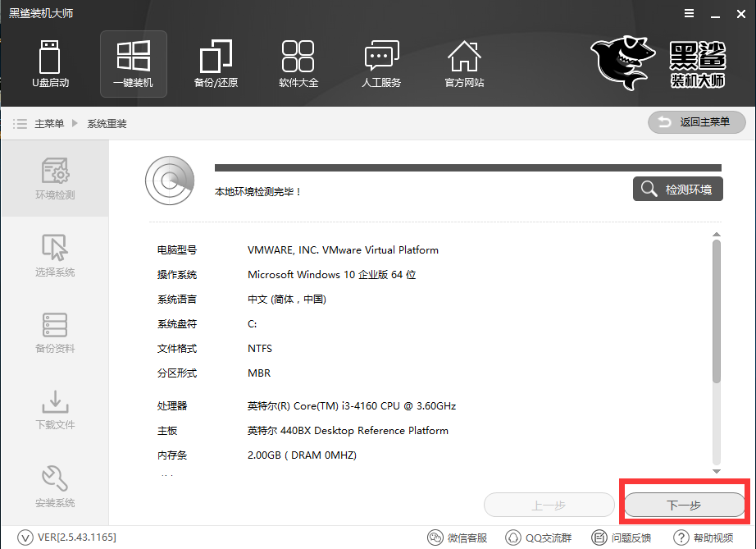Click the 主菜单 breadcrumb

(49, 124)
